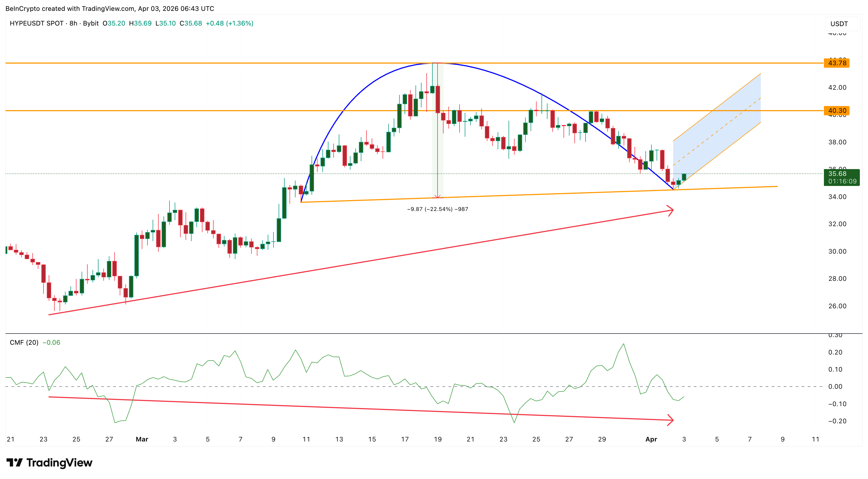Viewport: 868px width, 479px height.
Task: Click the measurement label showing -22.54% decline
Action: coord(437,209)
